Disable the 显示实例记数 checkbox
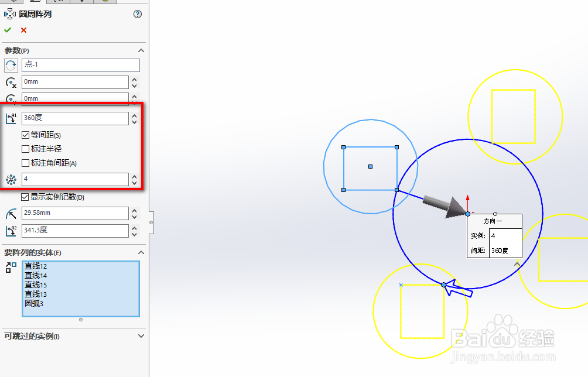Screen dimensions: 588x377 [25, 197]
